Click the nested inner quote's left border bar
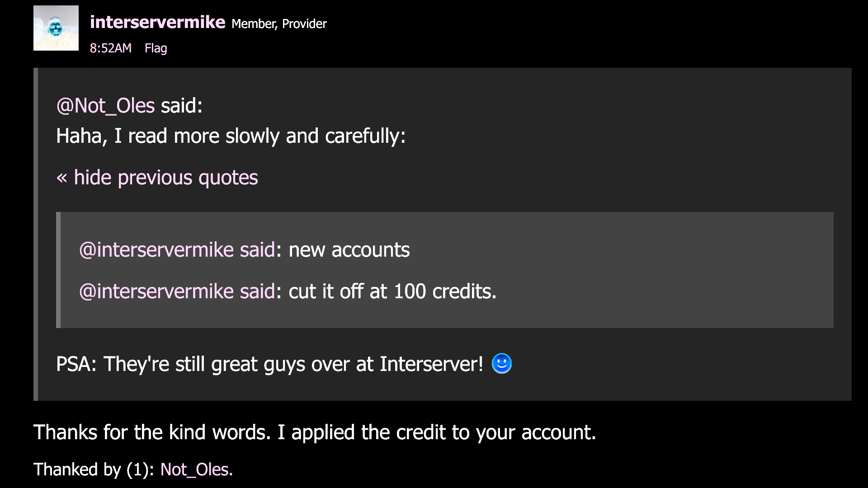The width and height of the screenshot is (868, 488). pos(58,270)
